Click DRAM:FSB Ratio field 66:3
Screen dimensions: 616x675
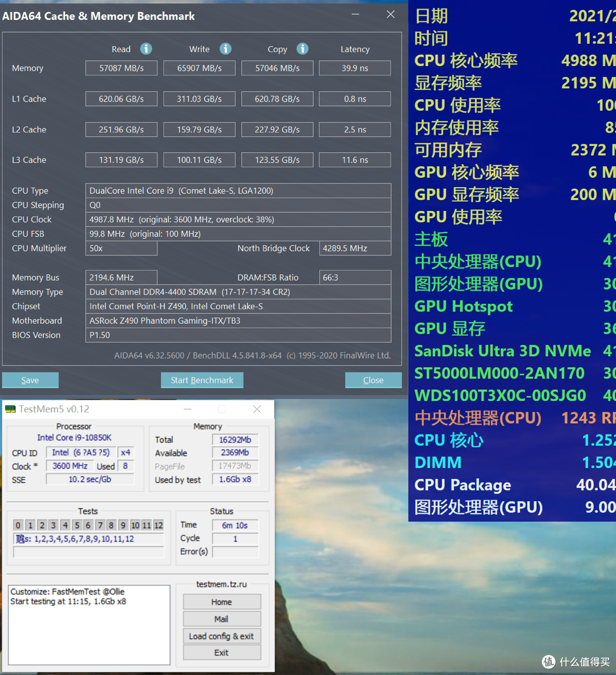click(x=355, y=278)
